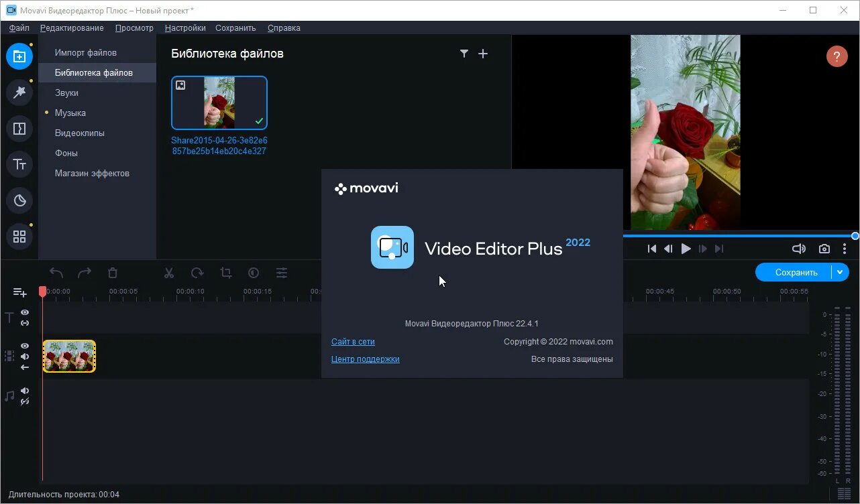Click the Длительность проекта: 00:04 status text
The image size is (860, 504).
click(x=64, y=495)
